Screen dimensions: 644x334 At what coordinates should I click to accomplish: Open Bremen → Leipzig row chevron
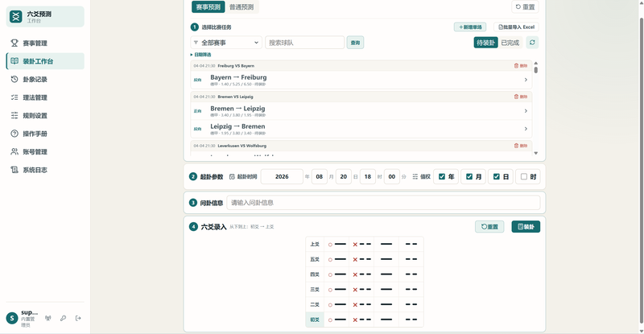point(526,111)
